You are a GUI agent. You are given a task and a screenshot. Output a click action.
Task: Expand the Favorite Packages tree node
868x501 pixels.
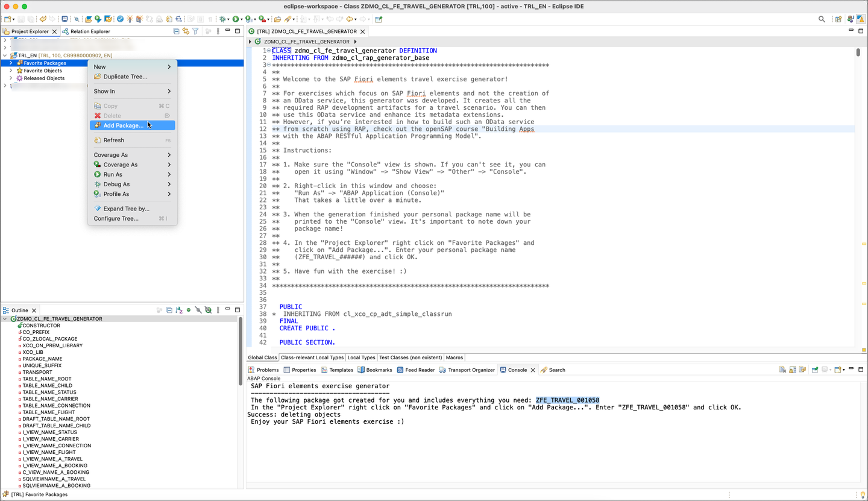coord(11,63)
